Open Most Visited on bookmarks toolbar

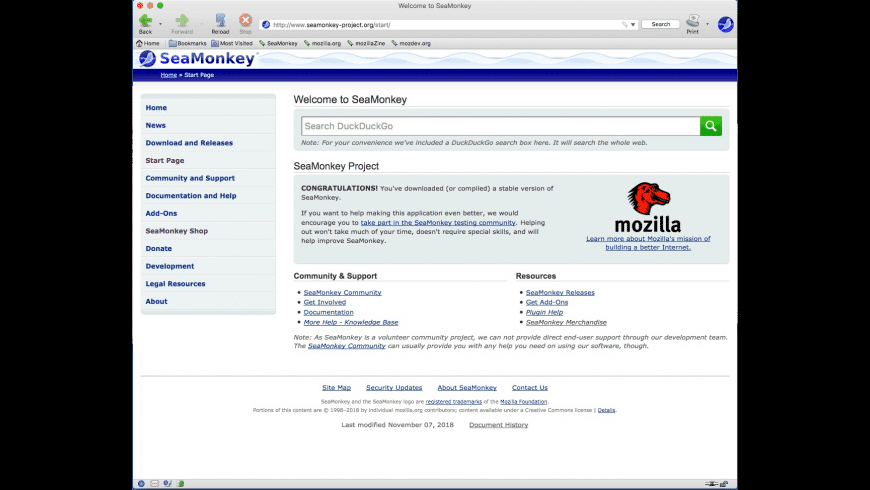pyautogui.click(x=232, y=43)
